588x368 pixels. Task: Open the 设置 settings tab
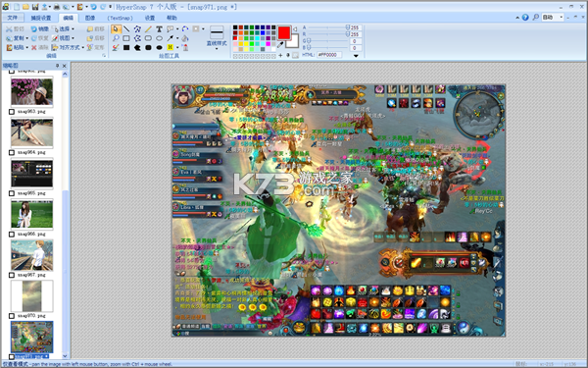pos(150,18)
